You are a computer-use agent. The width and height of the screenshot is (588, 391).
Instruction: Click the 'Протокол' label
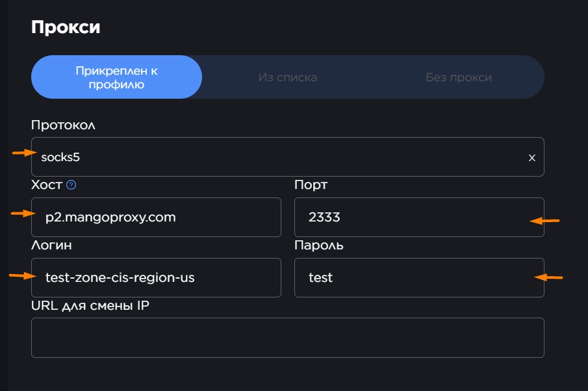point(63,125)
